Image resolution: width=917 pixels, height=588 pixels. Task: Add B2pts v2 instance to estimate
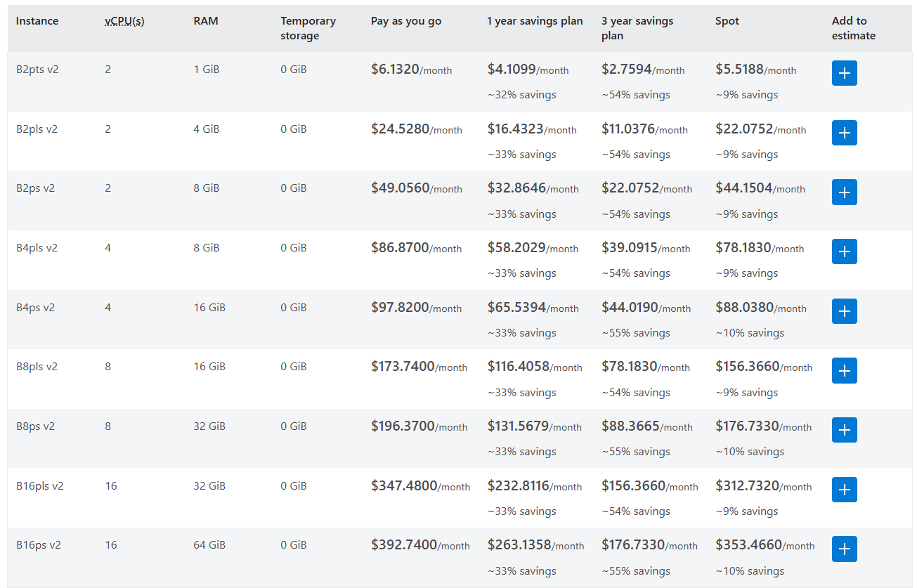(x=844, y=73)
